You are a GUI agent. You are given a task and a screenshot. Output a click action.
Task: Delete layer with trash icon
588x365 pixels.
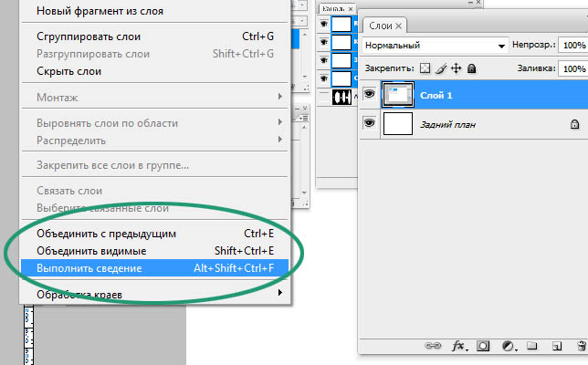pos(581,346)
